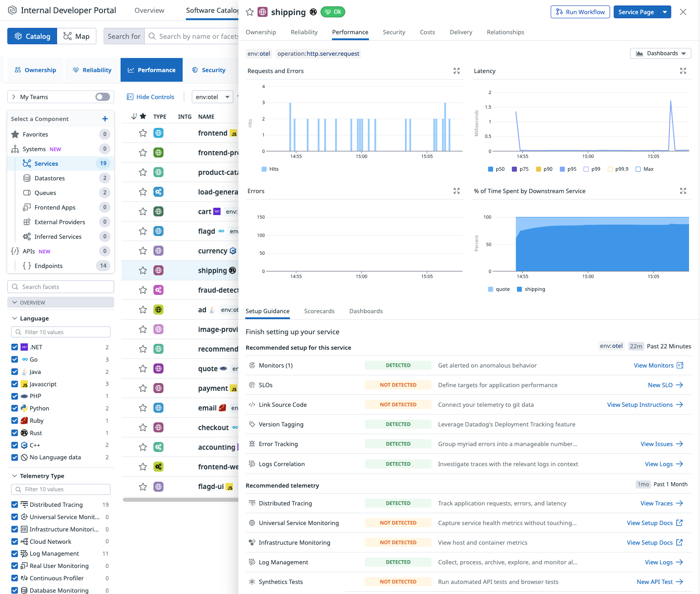Uncheck the Distributed Tracing telemetry checkbox
This screenshot has width=700, height=594.
pos(15,505)
